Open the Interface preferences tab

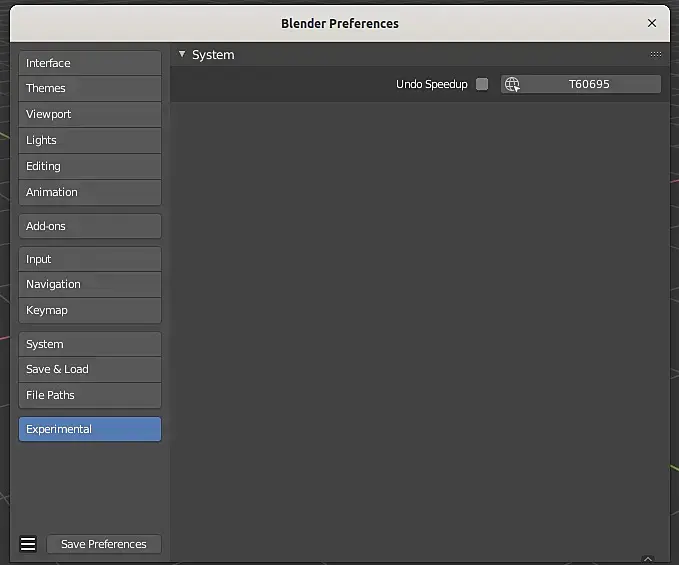click(90, 63)
